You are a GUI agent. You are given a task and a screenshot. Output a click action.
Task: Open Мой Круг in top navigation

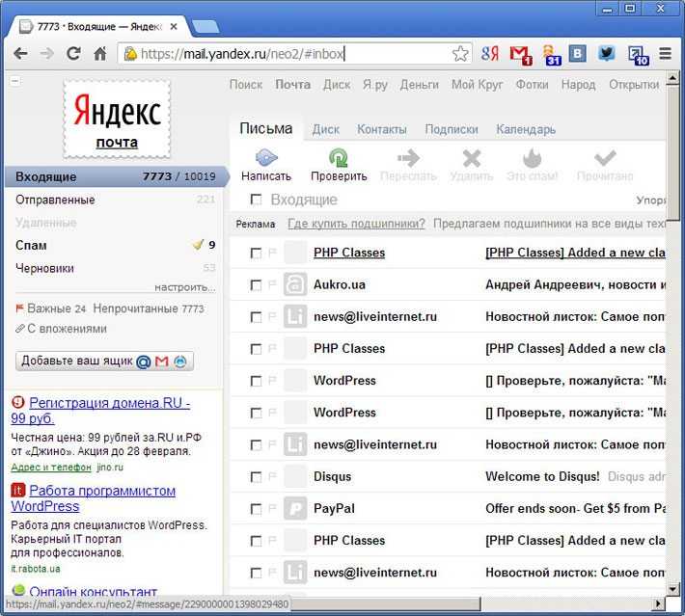(x=477, y=84)
